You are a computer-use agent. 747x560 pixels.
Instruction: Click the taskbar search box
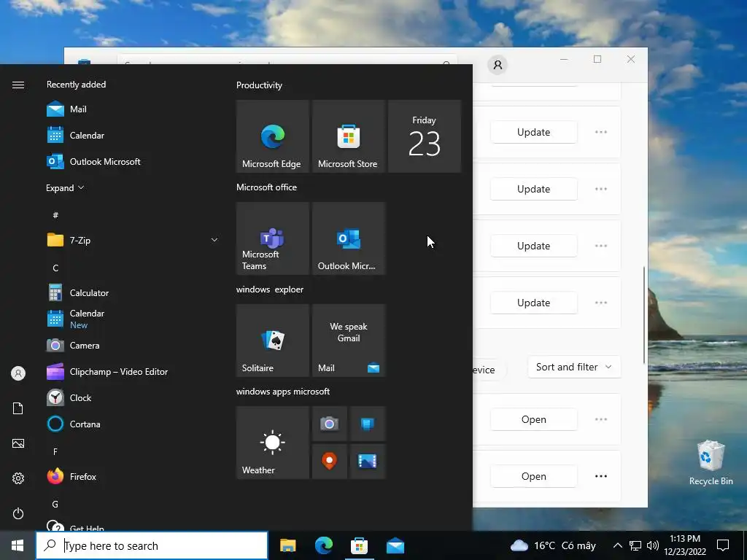(x=152, y=545)
